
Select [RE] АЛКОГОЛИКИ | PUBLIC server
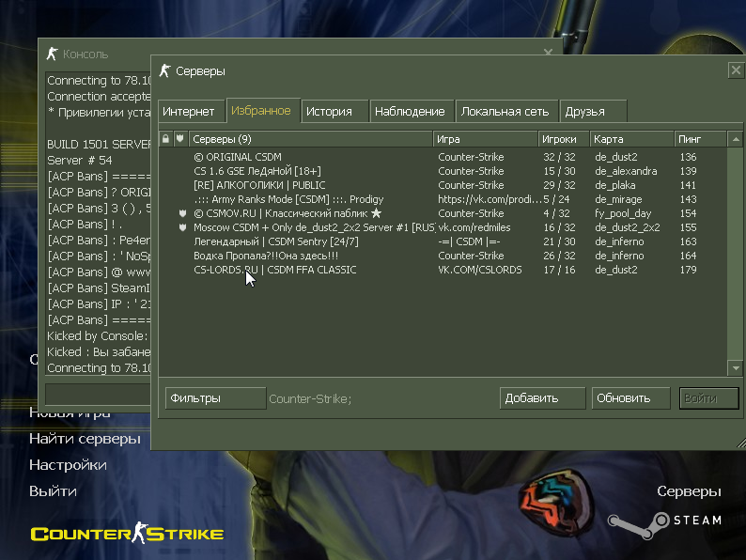pyautogui.click(x=443, y=185)
